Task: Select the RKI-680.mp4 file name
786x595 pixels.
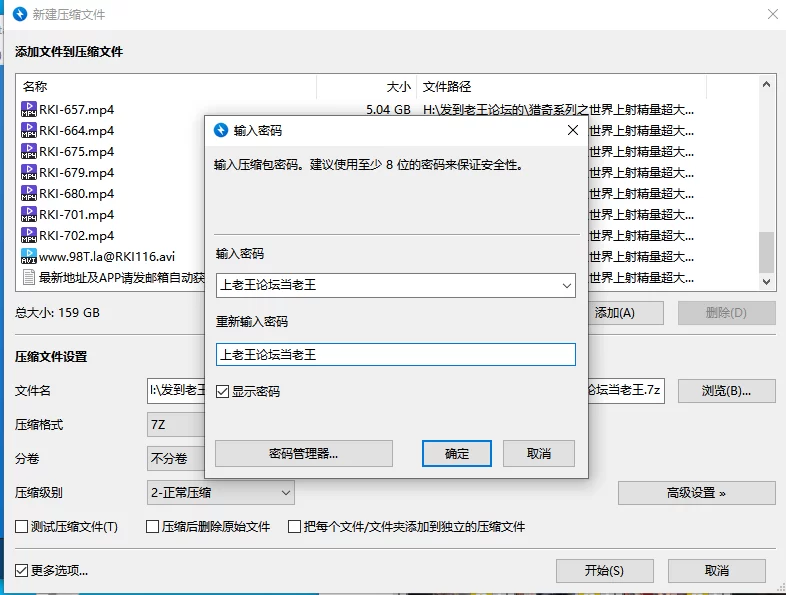Action: [x=76, y=194]
